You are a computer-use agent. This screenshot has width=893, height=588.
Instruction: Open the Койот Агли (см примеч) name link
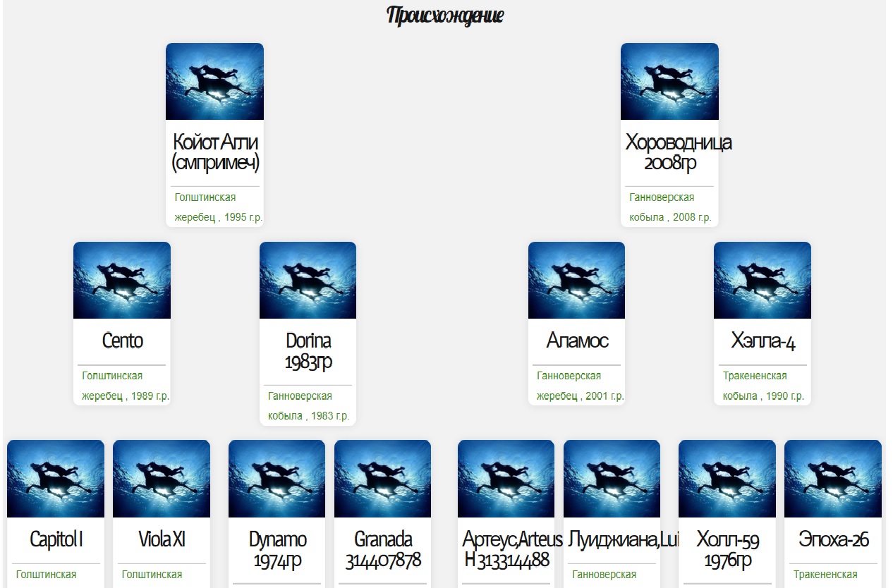click(x=215, y=152)
